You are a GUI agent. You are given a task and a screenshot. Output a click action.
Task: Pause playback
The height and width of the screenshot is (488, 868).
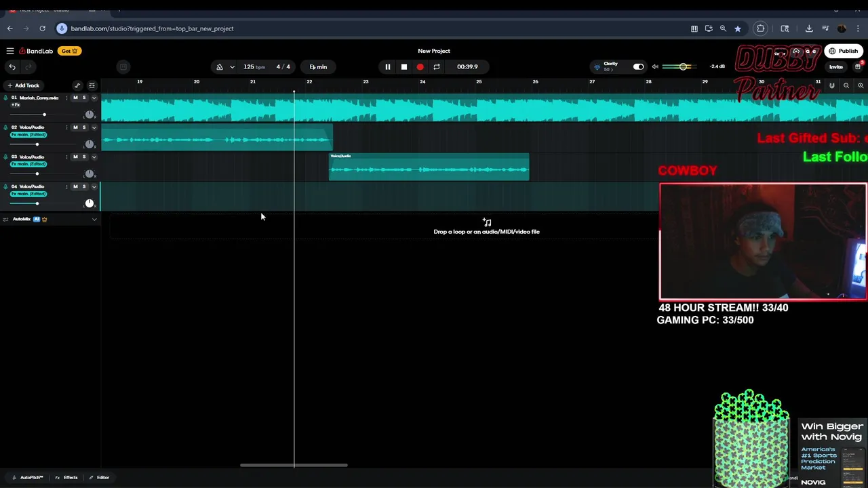[387, 66]
